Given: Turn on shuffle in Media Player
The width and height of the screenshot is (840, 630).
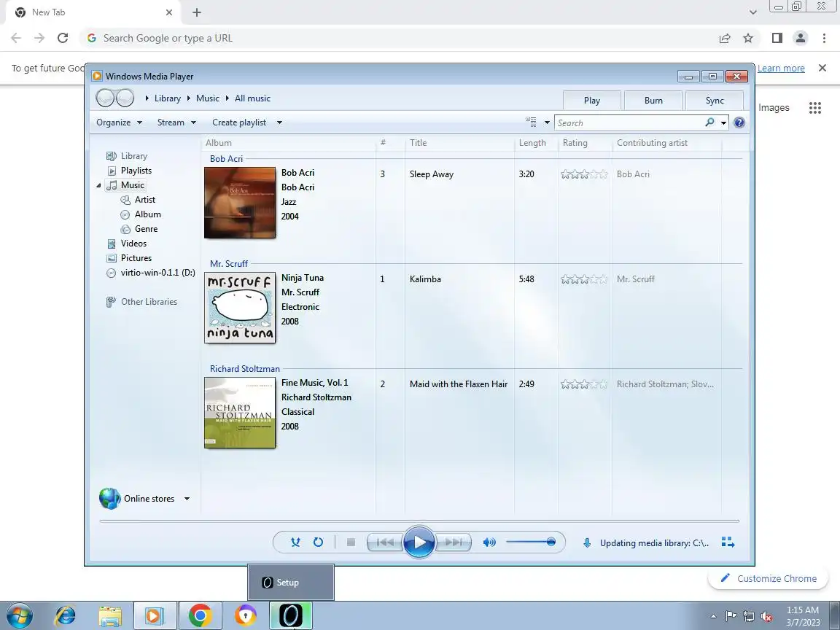Looking at the screenshot, I should coord(295,542).
